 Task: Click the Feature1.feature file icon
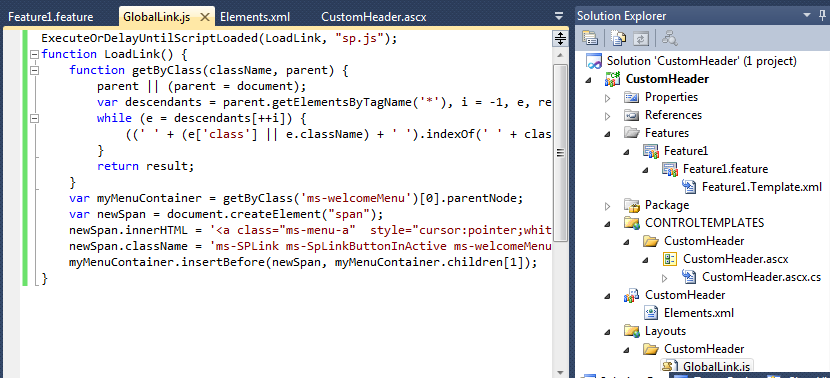(x=670, y=169)
